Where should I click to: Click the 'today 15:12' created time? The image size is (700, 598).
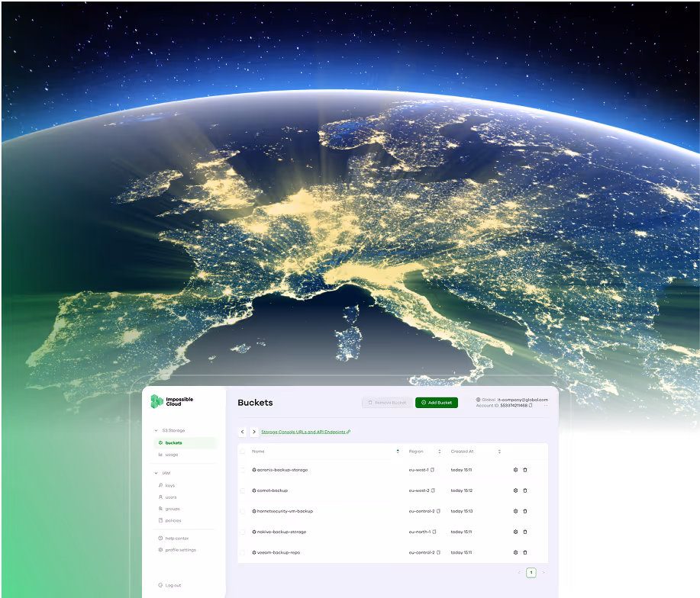[x=462, y=490]
